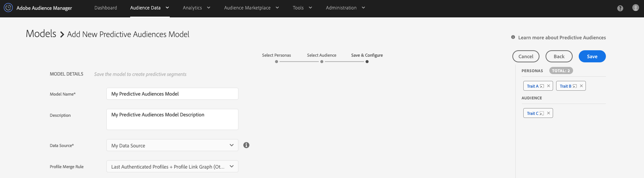Remove Trait A from personas
The height and width of the screenshot is (178, 644).
point(549,86)
